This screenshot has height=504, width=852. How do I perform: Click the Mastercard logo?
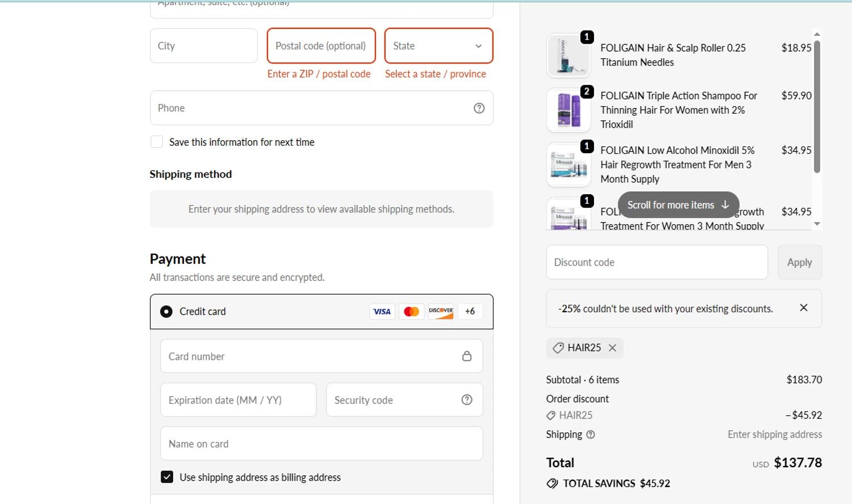point(411,311)
